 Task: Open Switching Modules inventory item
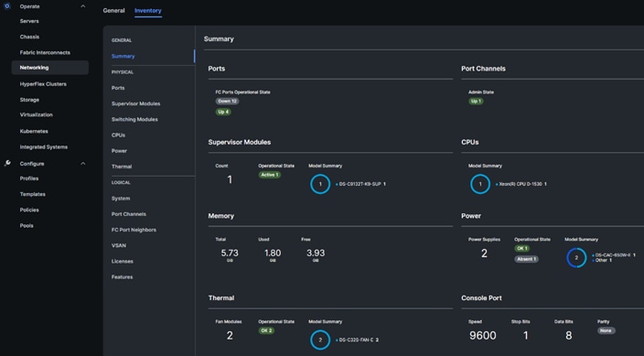(x=134, y=119)
